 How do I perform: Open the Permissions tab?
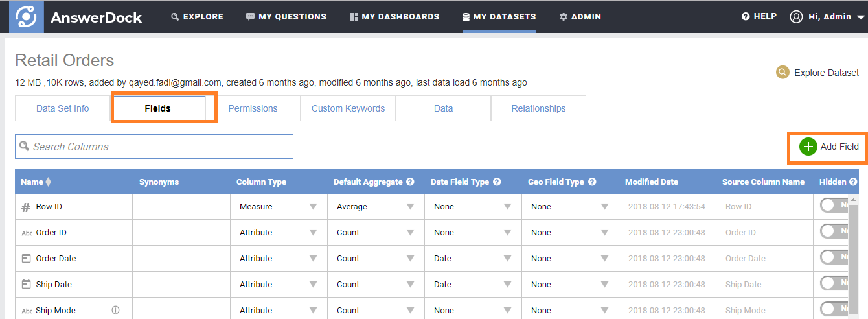click(x=253, y=108)
